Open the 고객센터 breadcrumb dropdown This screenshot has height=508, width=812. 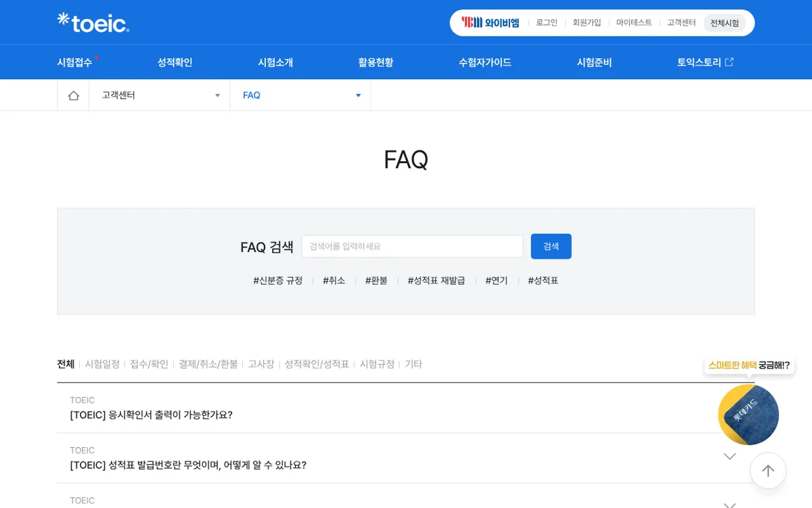(x=160, y=96)
